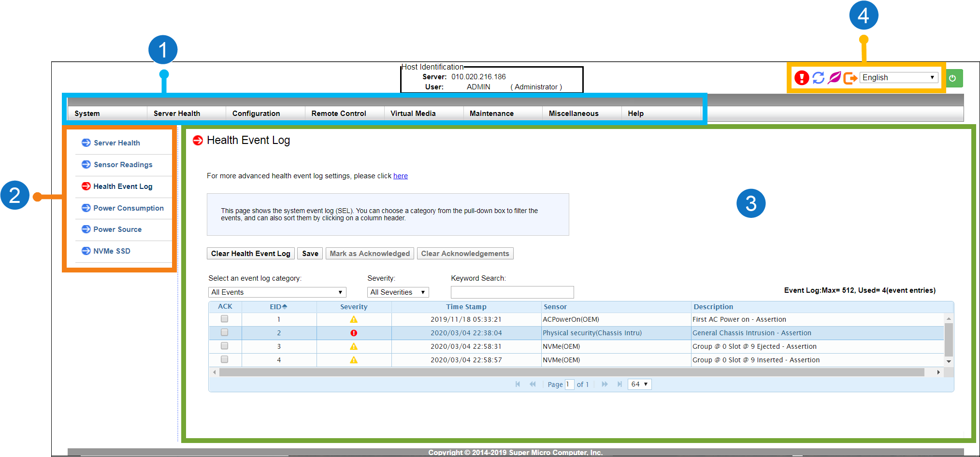Go to last page of event log
Viewport: 980px width, 457px height.
click(x=620, y=384)
